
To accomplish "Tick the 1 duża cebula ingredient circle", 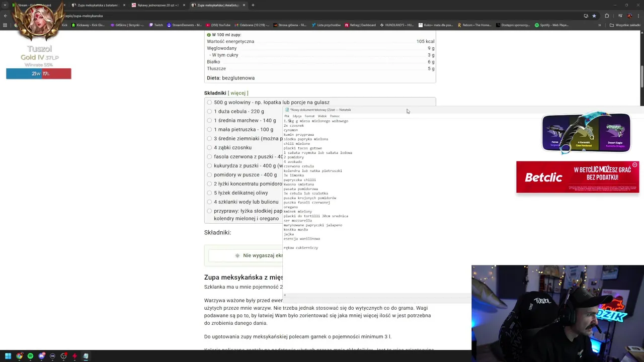I will click(x=209, y=111).
